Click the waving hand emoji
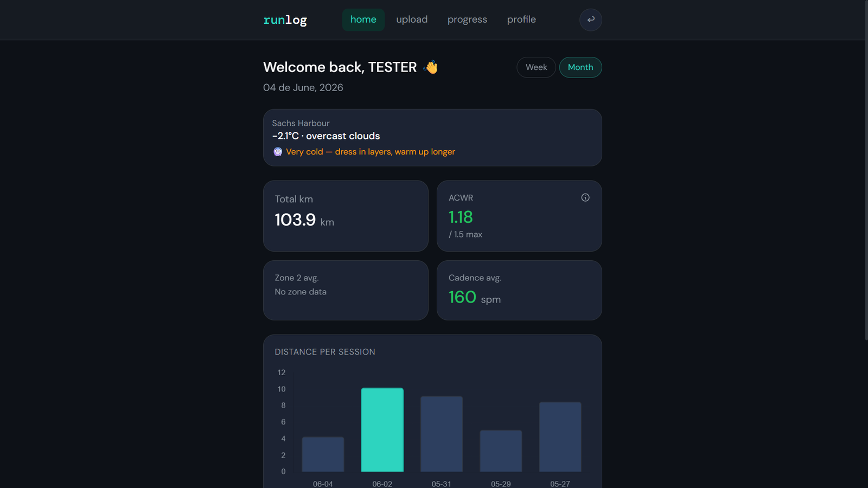The image size is (868, 488). [x=431, y=67]
